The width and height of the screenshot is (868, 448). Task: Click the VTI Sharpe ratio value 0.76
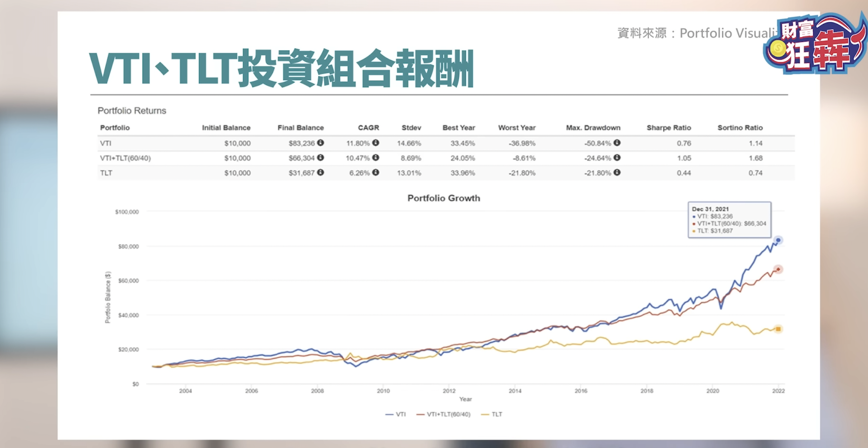click(x=684, y=143)
